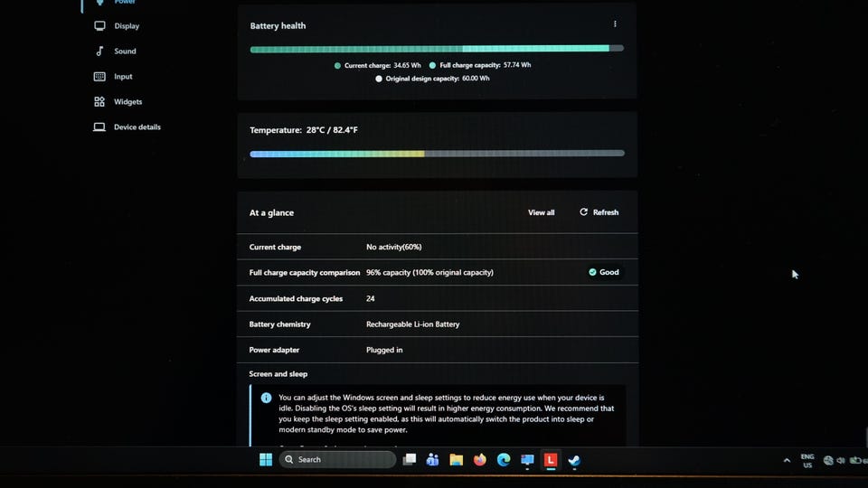
Task: Click the 96% capacity comparison value
Action: [429, 272]
